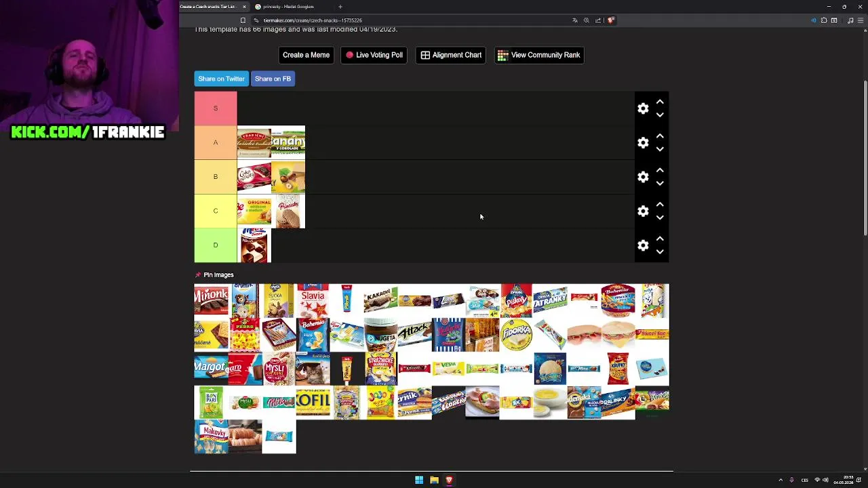Screen dimensions: 868x488
Task: Pick the Nugeta jar image
Action: pos(380,335)
